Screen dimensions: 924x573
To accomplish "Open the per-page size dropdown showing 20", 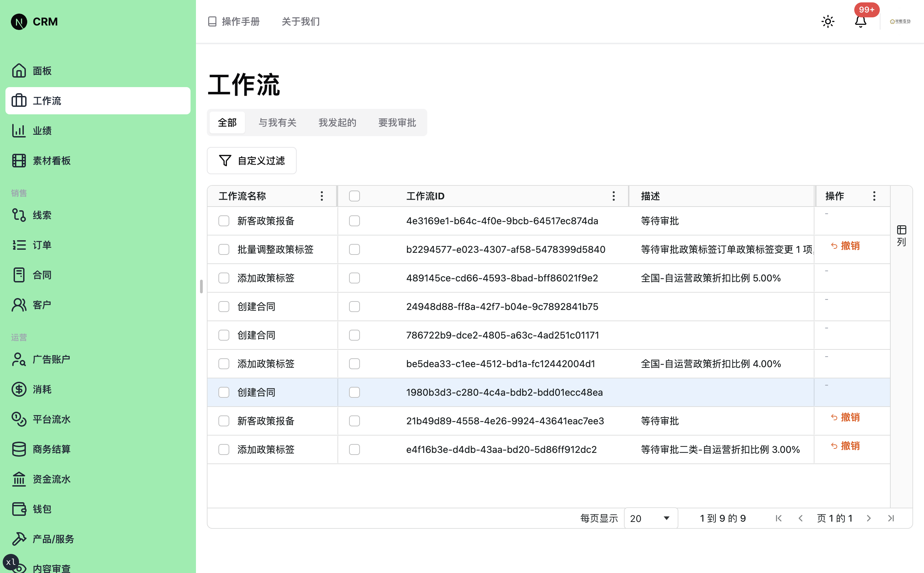I will (650, 518).
